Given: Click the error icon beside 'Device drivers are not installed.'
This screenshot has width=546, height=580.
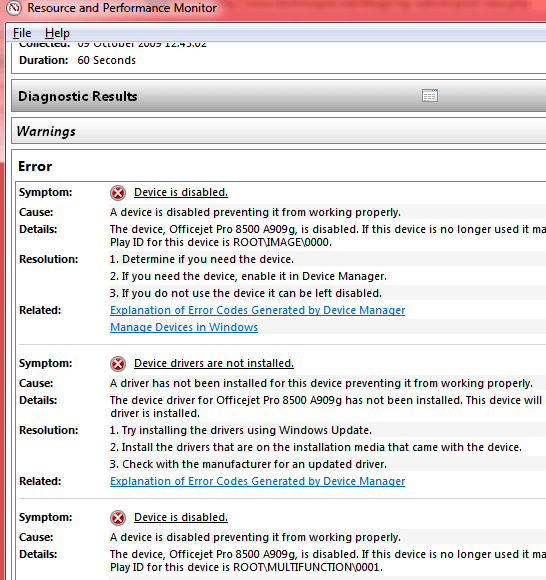Looking at the screenshot, I should click(118, 364).
